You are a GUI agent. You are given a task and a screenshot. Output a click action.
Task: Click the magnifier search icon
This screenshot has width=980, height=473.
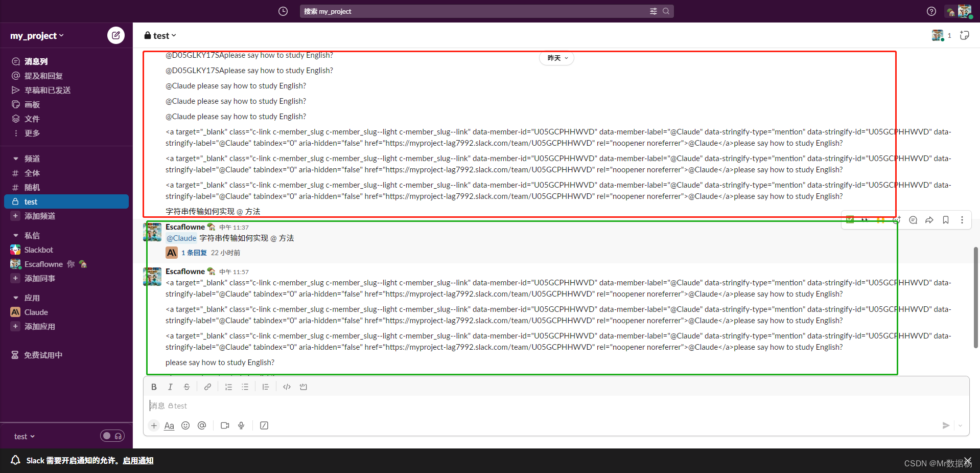click(x=666, y=11)
